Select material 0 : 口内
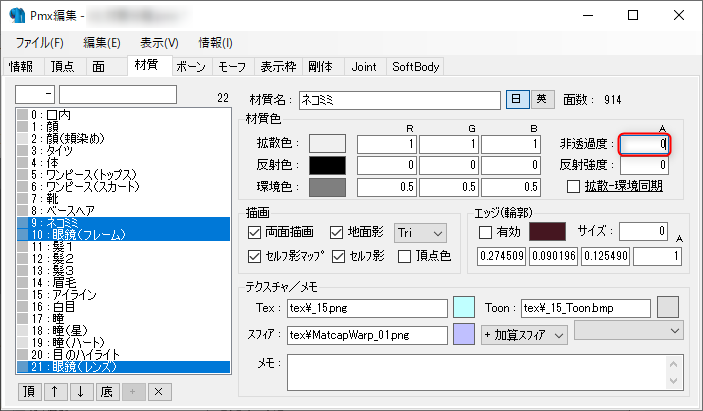Image resolution: width=703 pixels, height=411 pixels. [x=123, y=115]
